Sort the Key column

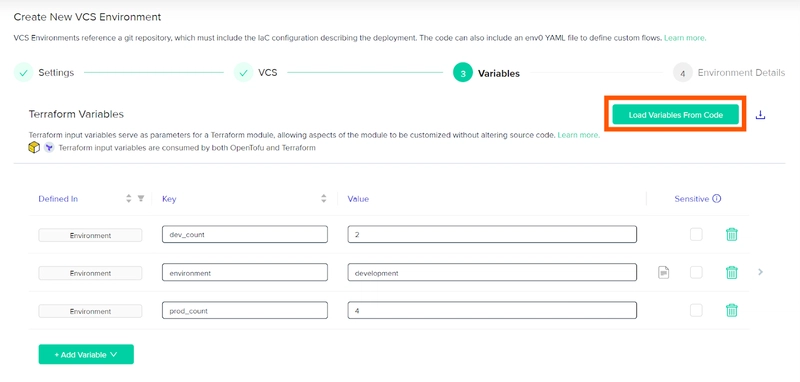tap(323, 199)
